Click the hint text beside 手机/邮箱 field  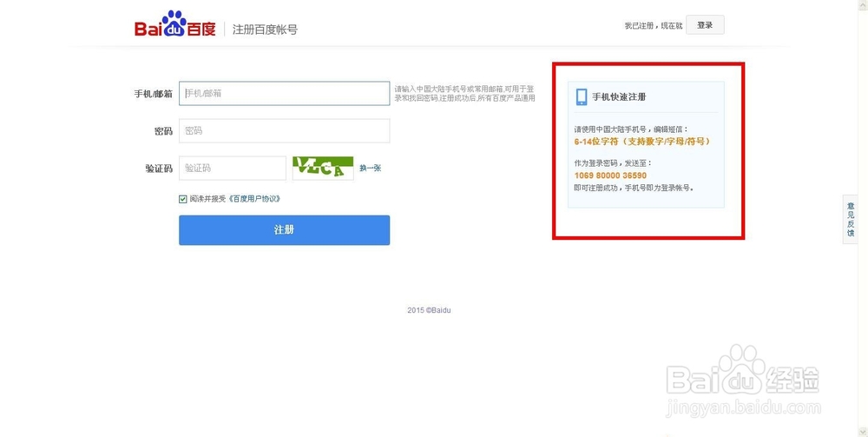(x=464, y=93)
